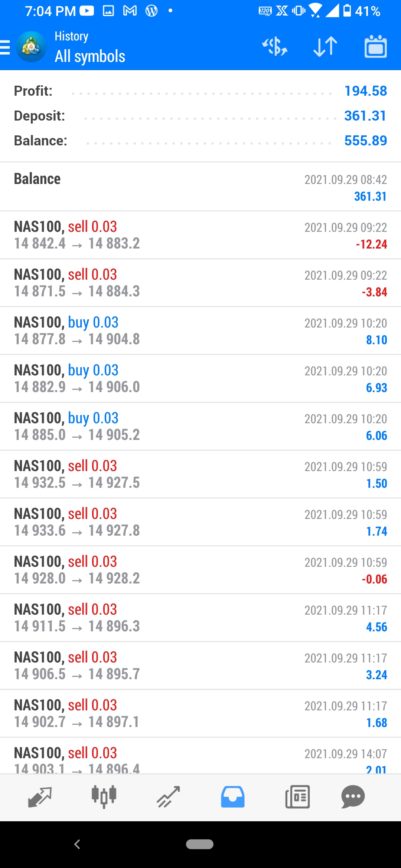
Task: Tap the MetaTrader app logo
Action: click(x=31, y=47)
